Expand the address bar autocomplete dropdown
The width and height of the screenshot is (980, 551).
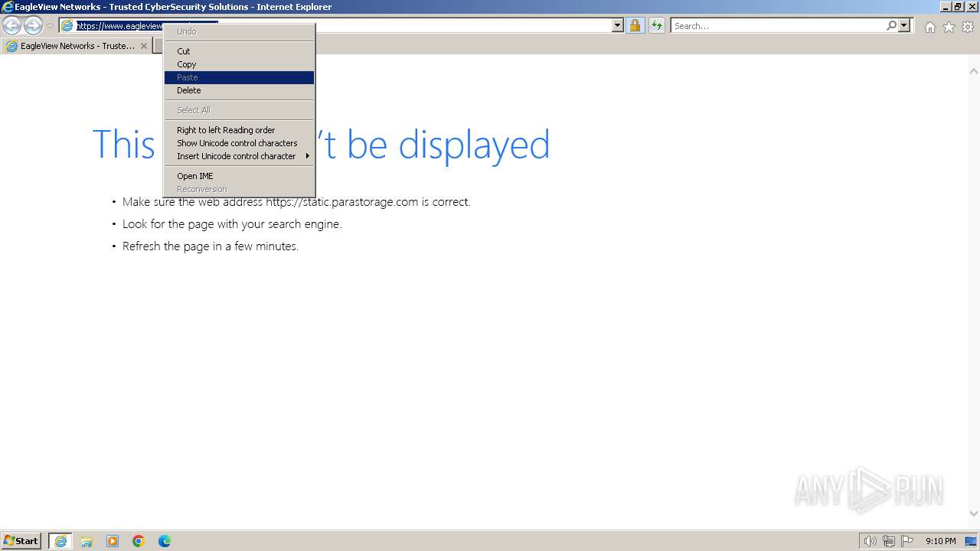coord(618,26)
